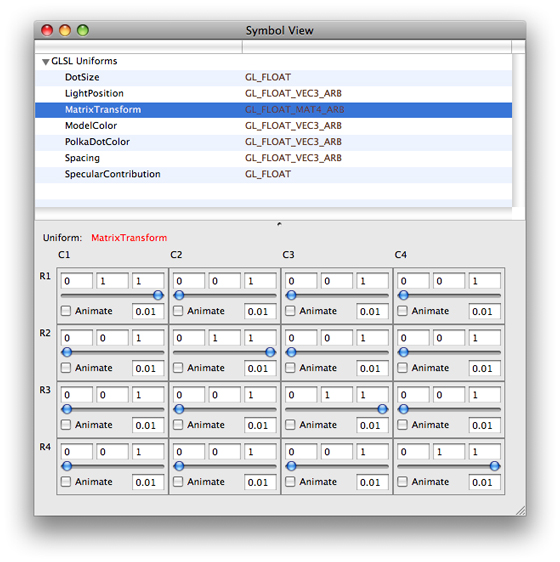Minimize the Symbol View window
The image size is (560, 562).
click(x=65, y=30)
